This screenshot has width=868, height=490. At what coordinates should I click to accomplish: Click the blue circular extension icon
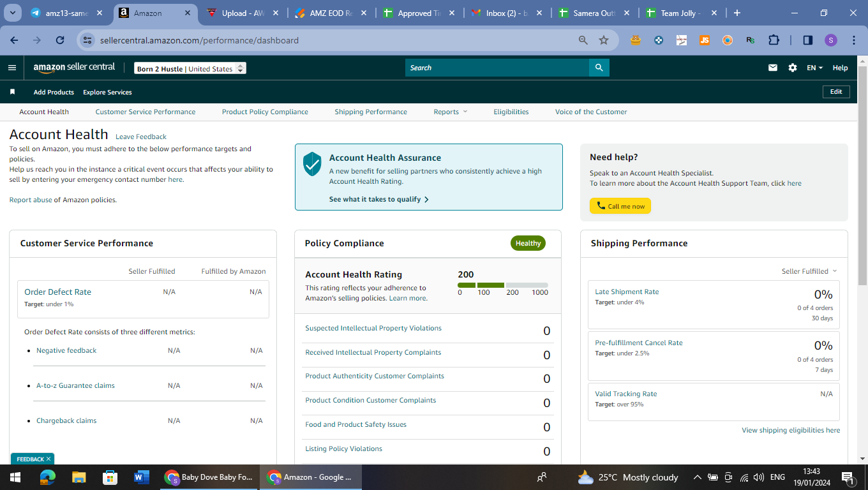coord(659,40)
